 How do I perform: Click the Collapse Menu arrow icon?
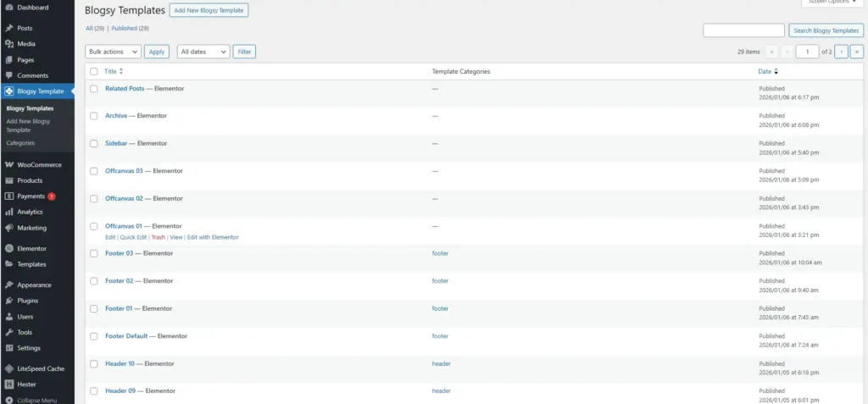pyautogui.click(x=8, y=400)
